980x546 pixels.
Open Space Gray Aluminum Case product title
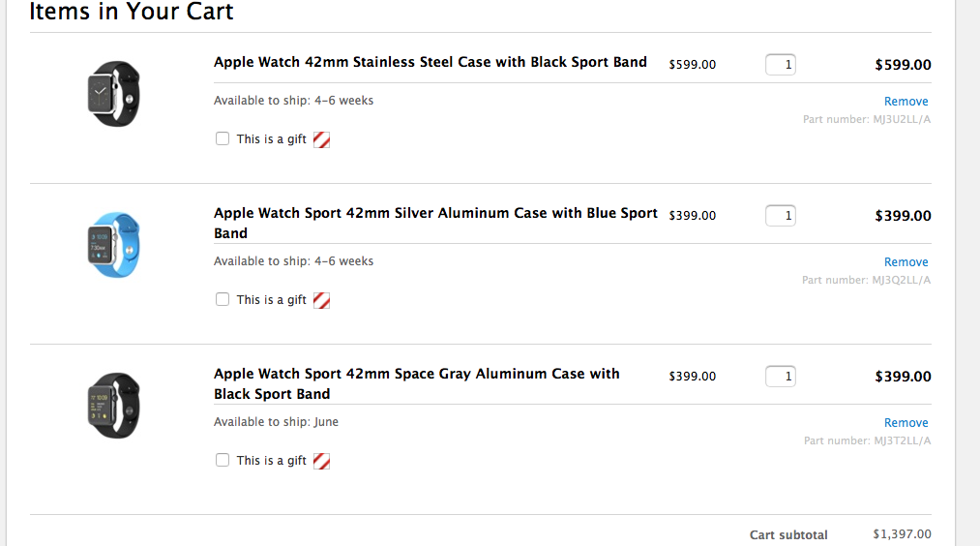417,383
